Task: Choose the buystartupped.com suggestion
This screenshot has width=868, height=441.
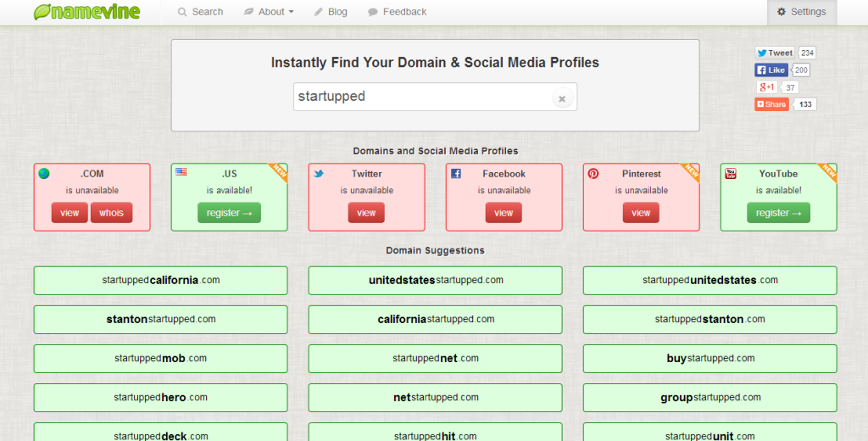Action: (709, 359)
